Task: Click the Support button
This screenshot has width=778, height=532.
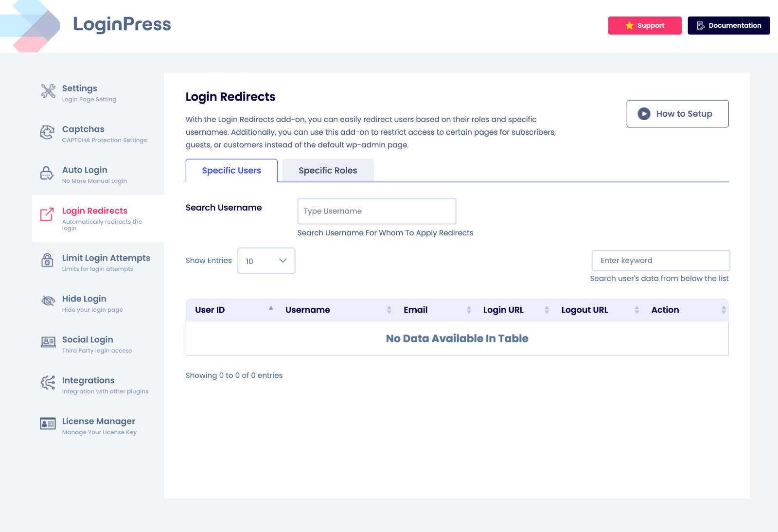Action: tap(645, 25)
